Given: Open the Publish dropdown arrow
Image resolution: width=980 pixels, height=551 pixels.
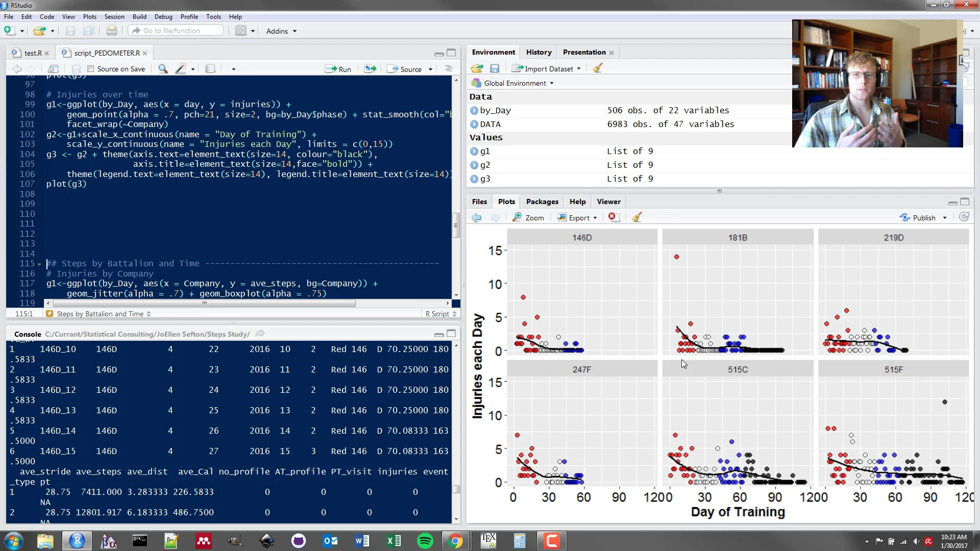Looking at the screenshot, I should click(x=945, y=218).
